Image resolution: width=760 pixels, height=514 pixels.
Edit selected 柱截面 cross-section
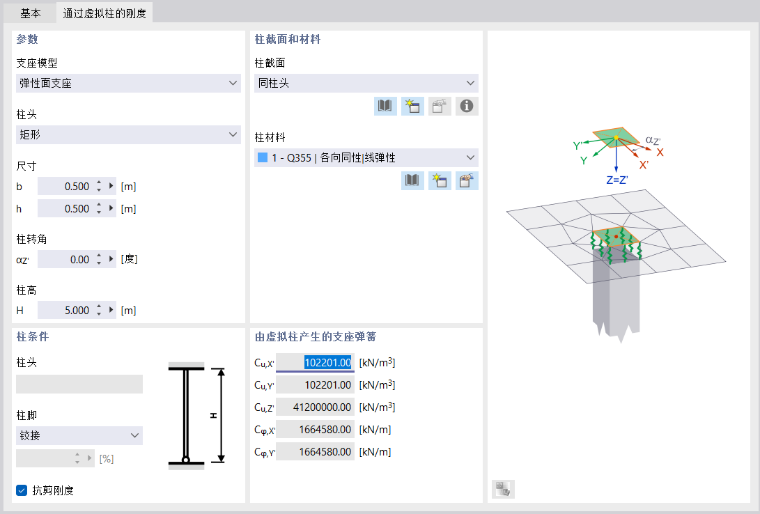tap(440, 106)
